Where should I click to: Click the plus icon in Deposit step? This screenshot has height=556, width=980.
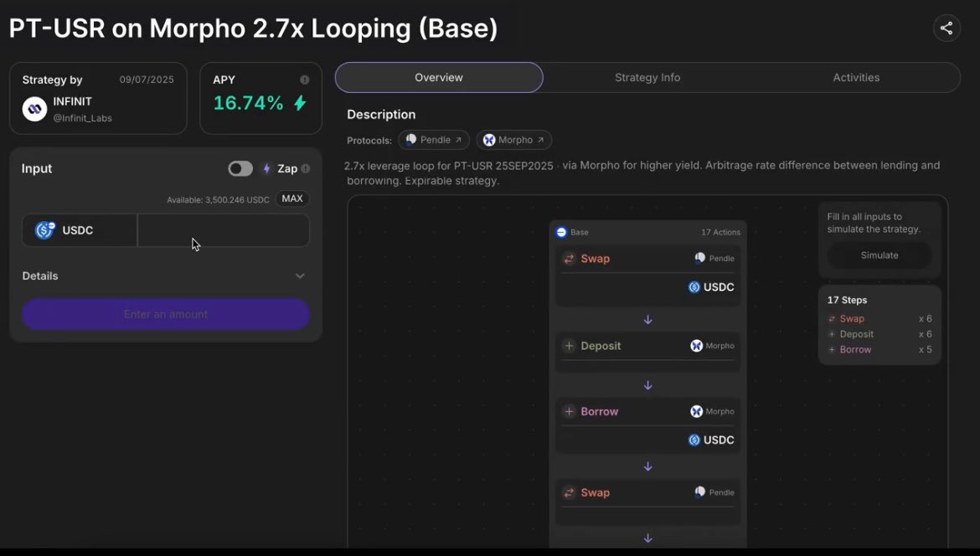(x=569, y=346)
